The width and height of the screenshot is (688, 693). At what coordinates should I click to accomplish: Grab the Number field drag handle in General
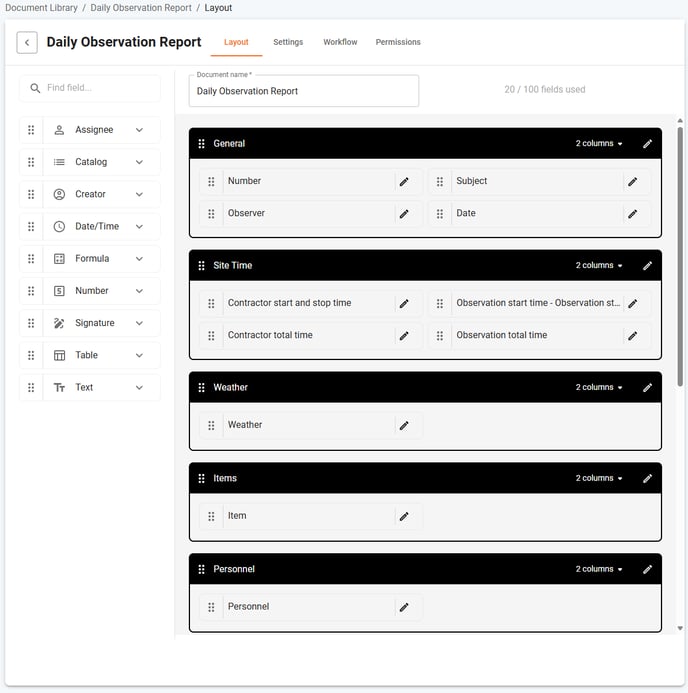coord(211,182)
